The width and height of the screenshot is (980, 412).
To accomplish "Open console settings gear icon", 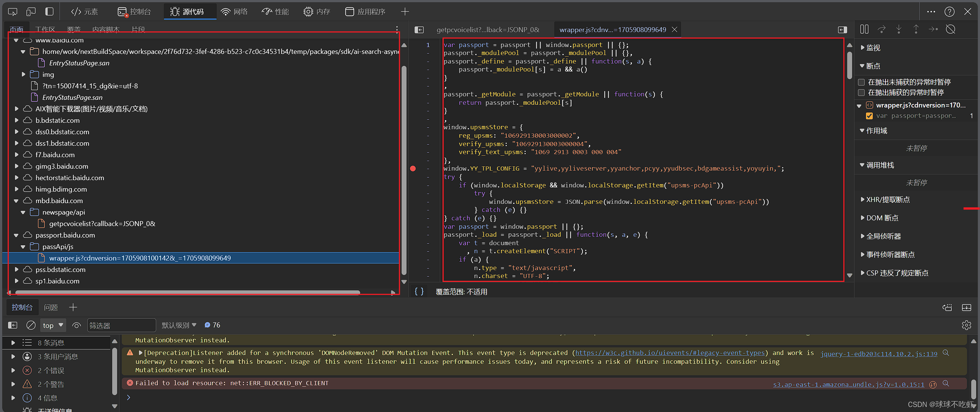I will pyautogui.click(x=967, y=325).
